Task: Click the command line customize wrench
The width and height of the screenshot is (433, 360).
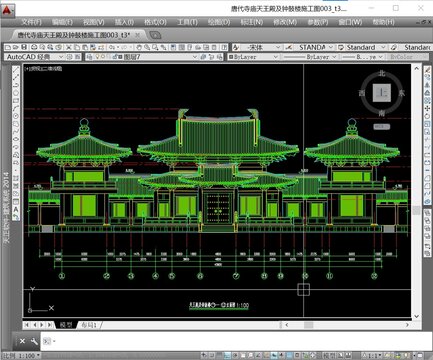Action: click(x=34, y=341)
